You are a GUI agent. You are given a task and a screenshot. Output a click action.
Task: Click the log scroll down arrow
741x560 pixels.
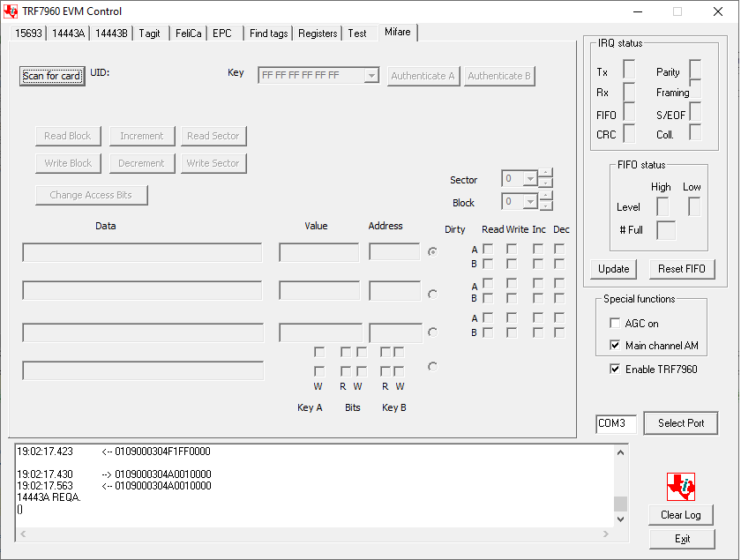pyautogui.click(x=620, y=519)
